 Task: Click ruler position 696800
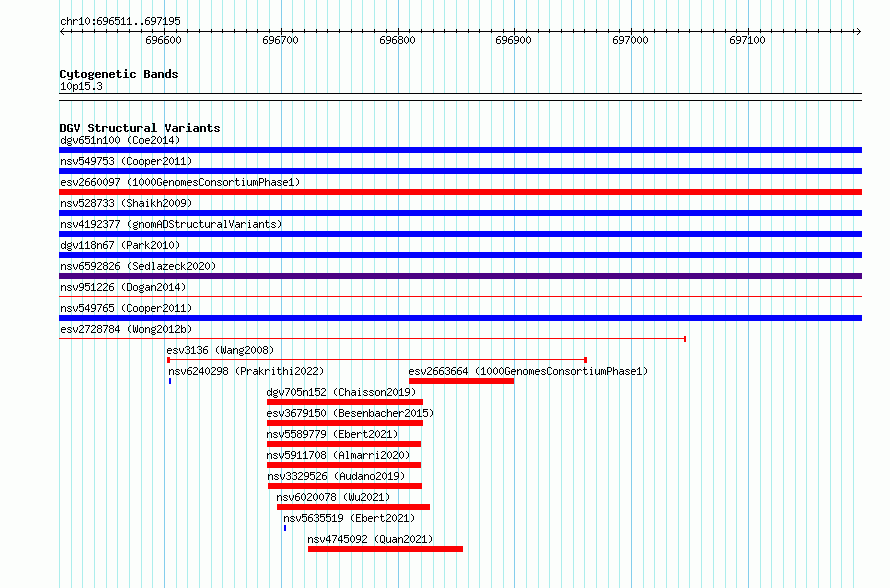[x=397, y=40]
